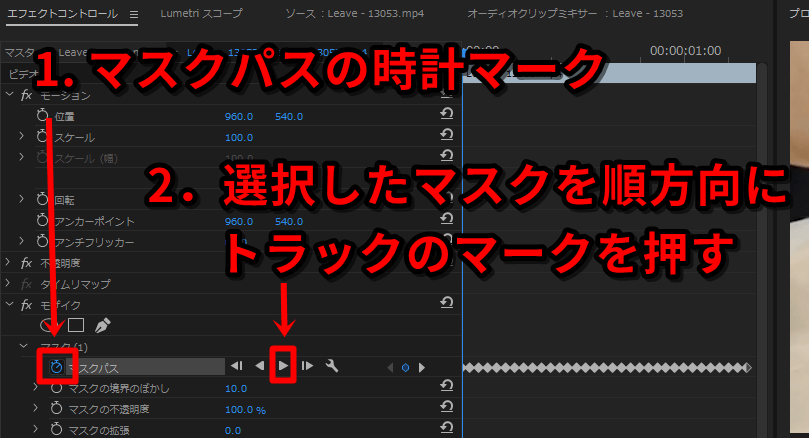Toggle the モーション fx effect icon
Screen dimensions: 809x438
(x=26, y=95)
